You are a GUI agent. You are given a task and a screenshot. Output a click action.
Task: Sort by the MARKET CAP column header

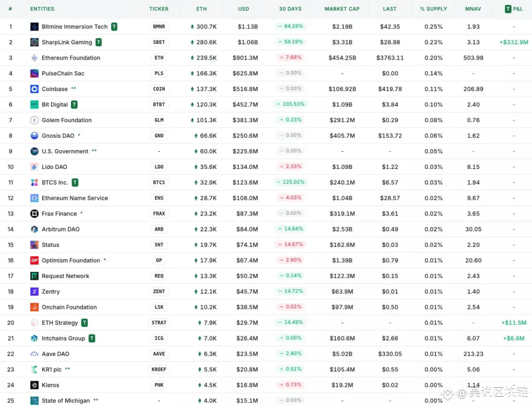(342, 9)
